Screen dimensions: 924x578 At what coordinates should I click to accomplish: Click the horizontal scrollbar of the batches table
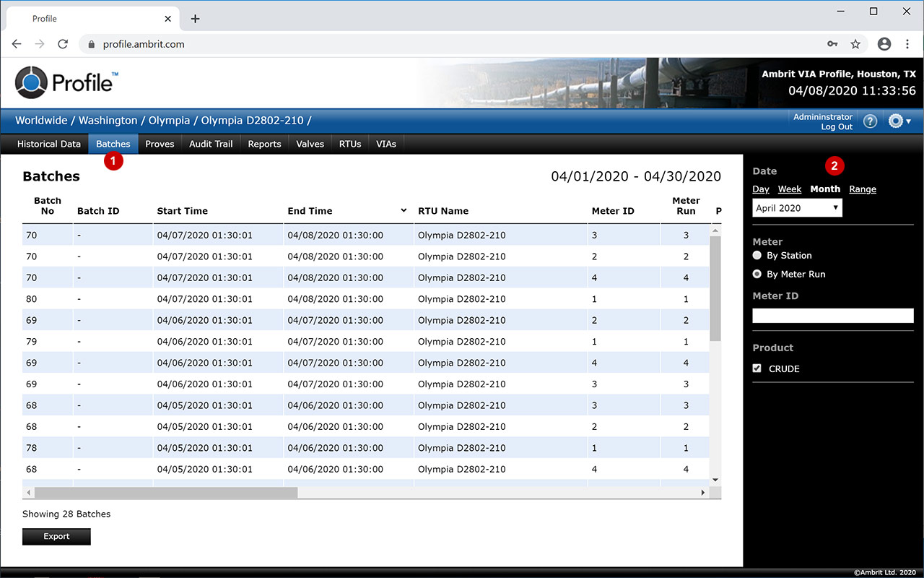166,493
